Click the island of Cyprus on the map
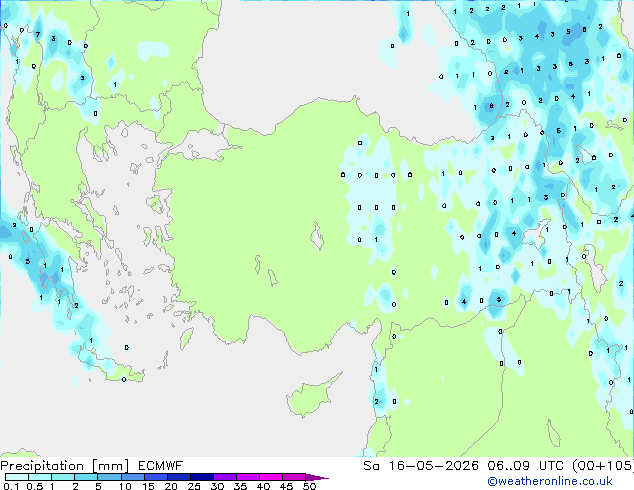The height and width of the screenshot is (490, 634). 311,396
